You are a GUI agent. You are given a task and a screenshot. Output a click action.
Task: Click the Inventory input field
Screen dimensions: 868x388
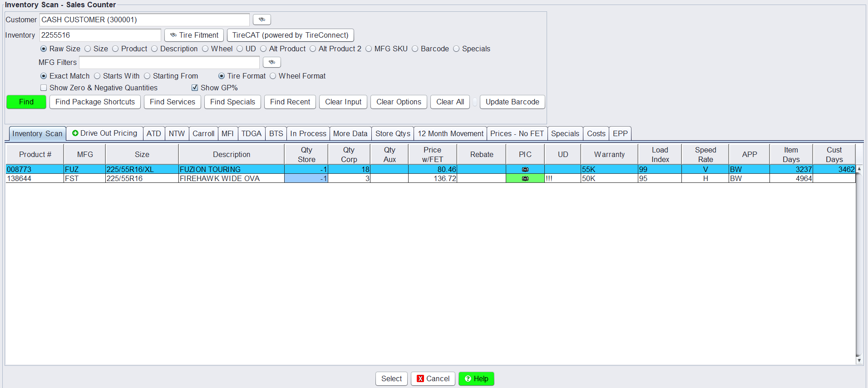pyautogui.click(x=100, y=35)
